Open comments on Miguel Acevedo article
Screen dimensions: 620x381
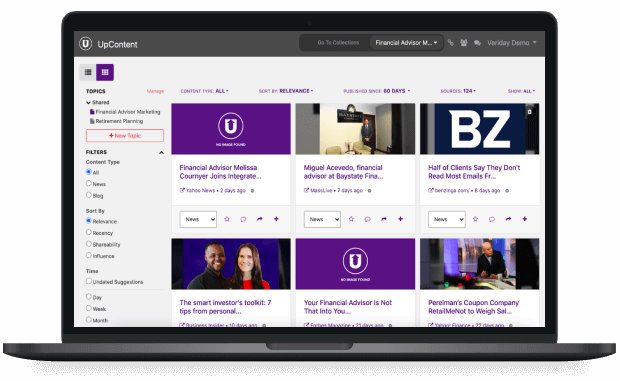coord(368,219)
